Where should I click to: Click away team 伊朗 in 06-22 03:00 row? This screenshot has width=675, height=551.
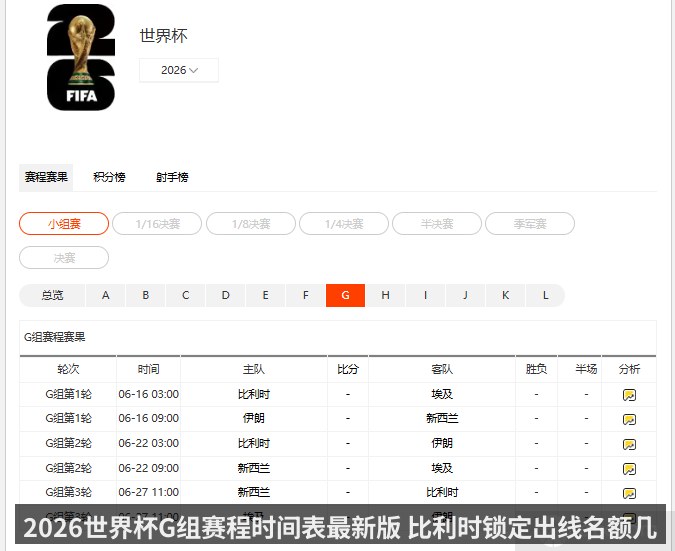pyautogui.click(x=442, y=443)
